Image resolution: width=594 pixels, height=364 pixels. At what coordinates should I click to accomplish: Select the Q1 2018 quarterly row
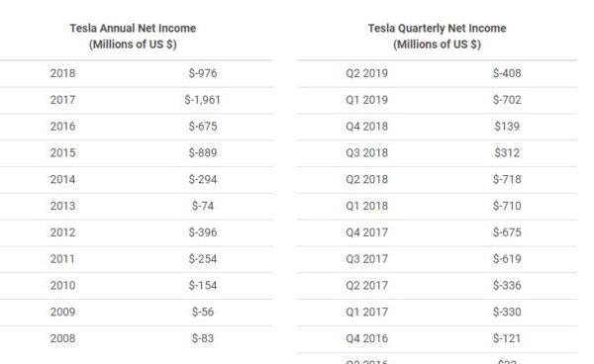(x=438, y=206)
